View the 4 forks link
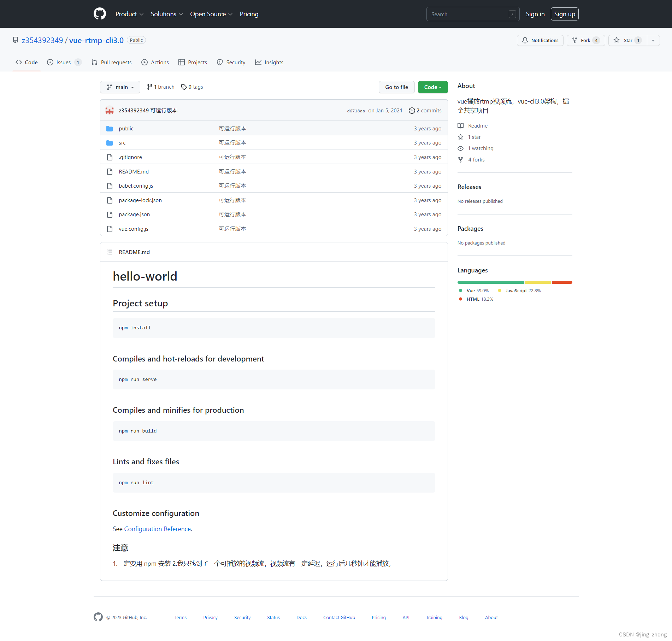Viewport: 672px width, 641px height. pos(471,159)
